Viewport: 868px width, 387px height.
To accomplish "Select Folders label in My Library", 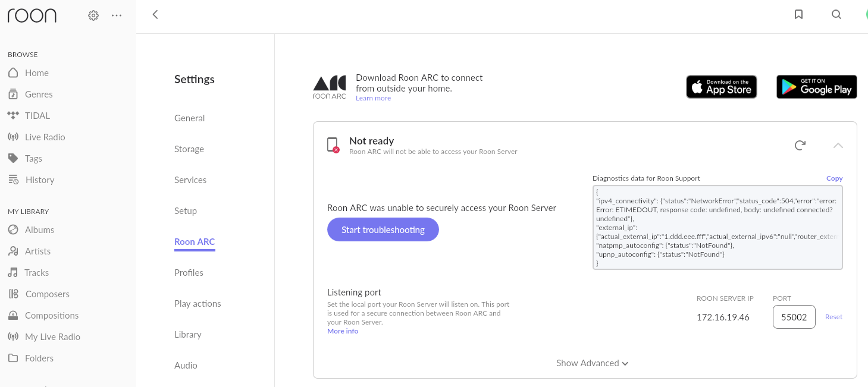I will pyautogui.click(x=39, y=358).
